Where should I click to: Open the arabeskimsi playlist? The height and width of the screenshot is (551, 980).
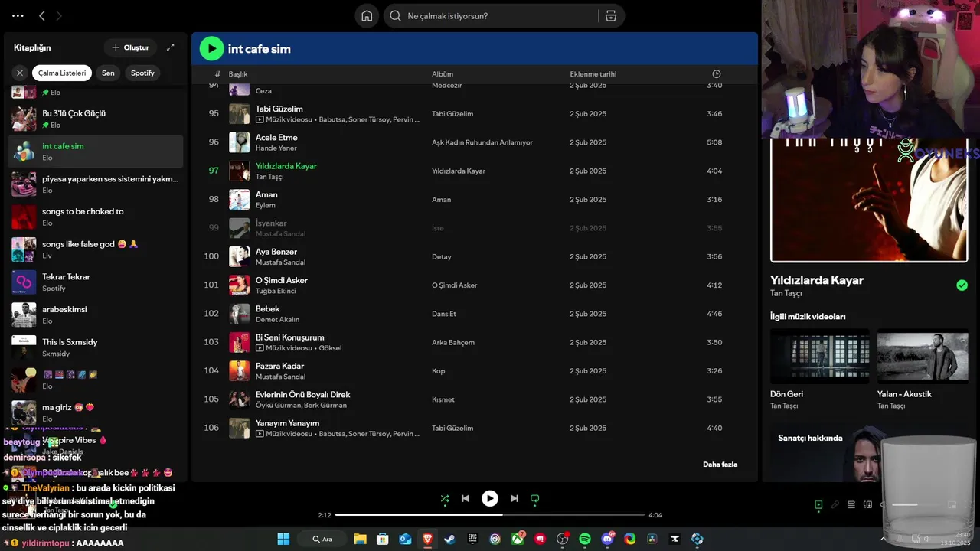click(x=96, y=315)
